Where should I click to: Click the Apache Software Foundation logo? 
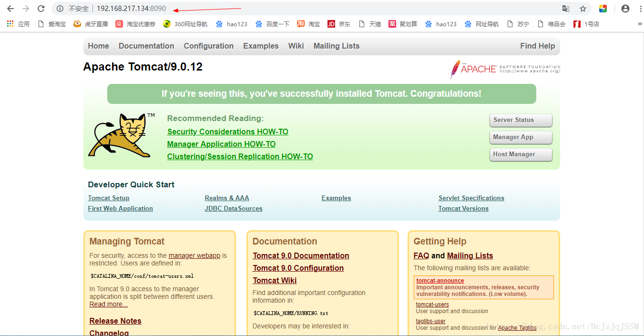click(505, 70)
